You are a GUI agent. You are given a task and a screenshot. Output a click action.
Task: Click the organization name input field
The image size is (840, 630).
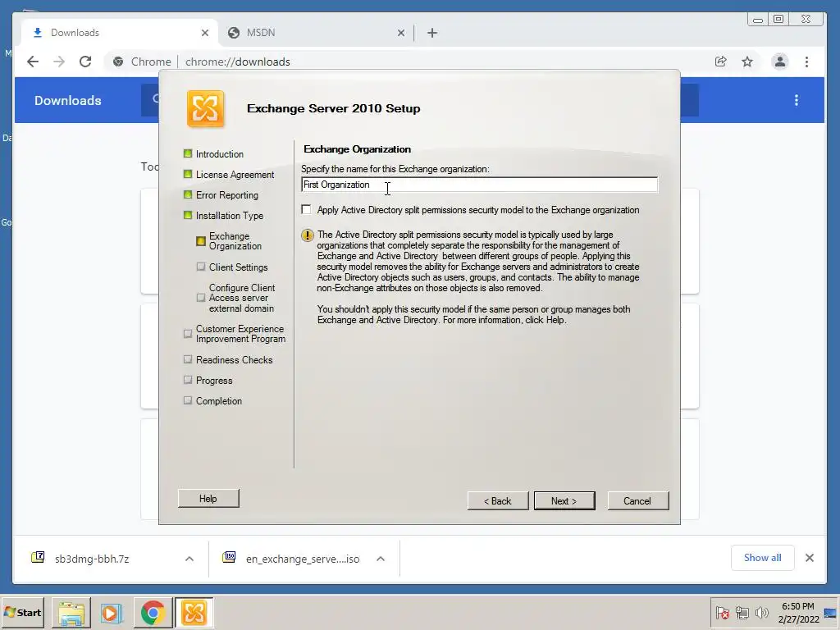[x=479, y=185]
